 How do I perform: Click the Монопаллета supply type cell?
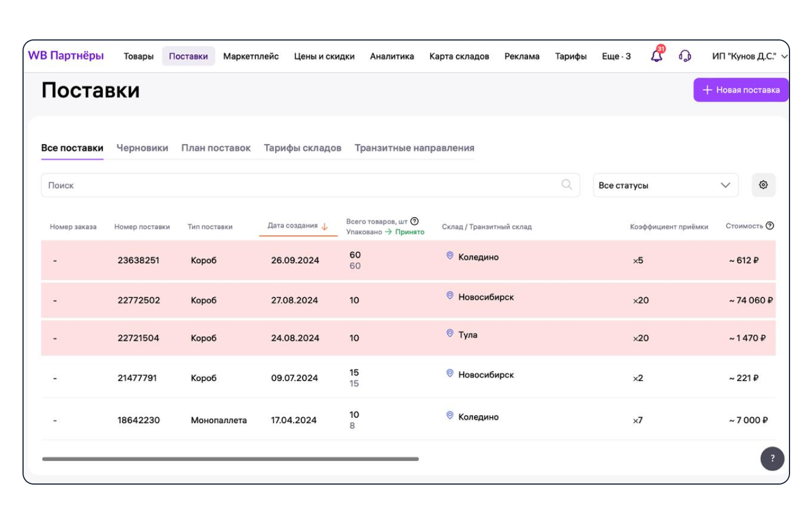[x=219, y=420]
